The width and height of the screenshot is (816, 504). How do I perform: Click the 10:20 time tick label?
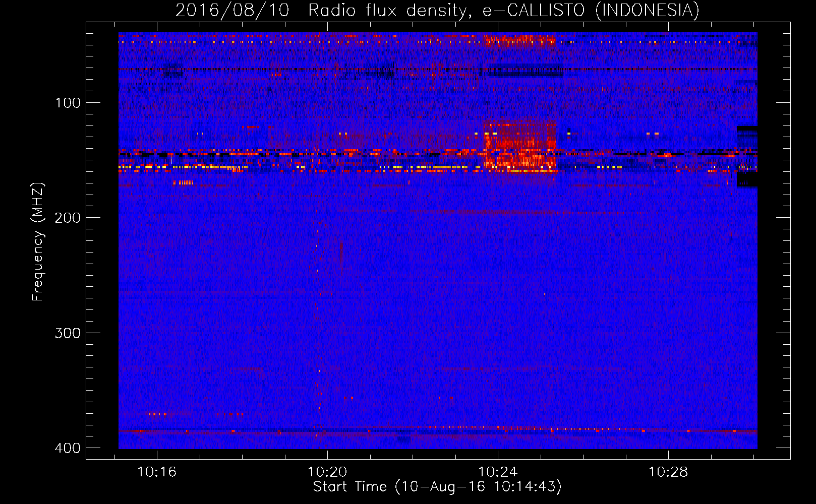pyautogui.click(x=327, y=472)
